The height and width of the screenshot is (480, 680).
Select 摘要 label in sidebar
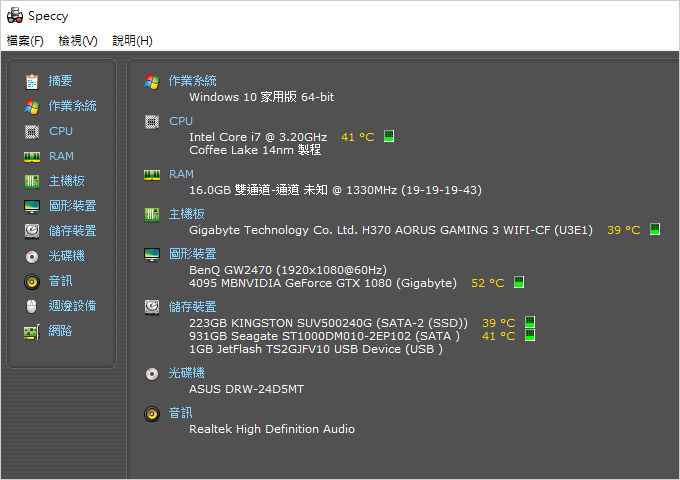click(60, 81)
